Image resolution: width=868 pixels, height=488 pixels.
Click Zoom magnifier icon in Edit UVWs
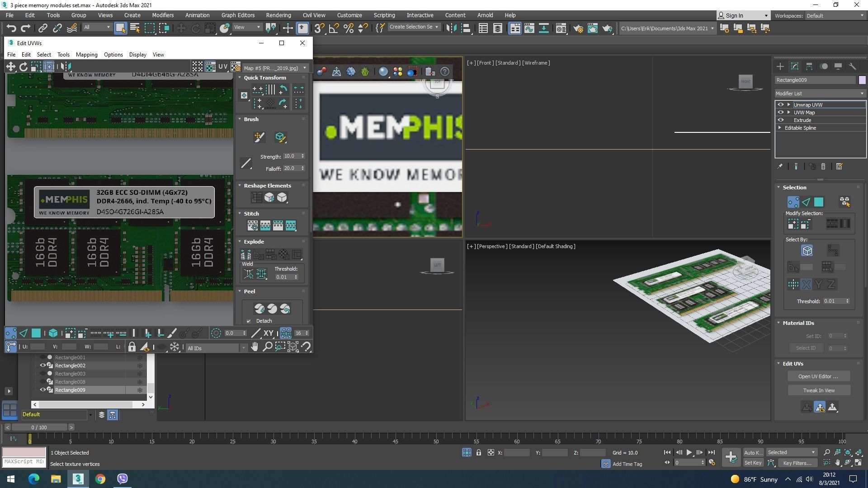(267, 347)
